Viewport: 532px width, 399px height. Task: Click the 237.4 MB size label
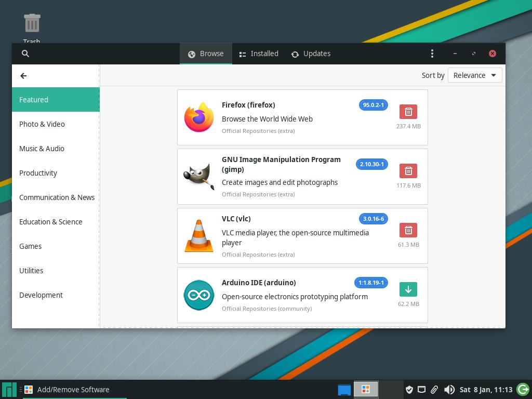[x=408, y=126]
